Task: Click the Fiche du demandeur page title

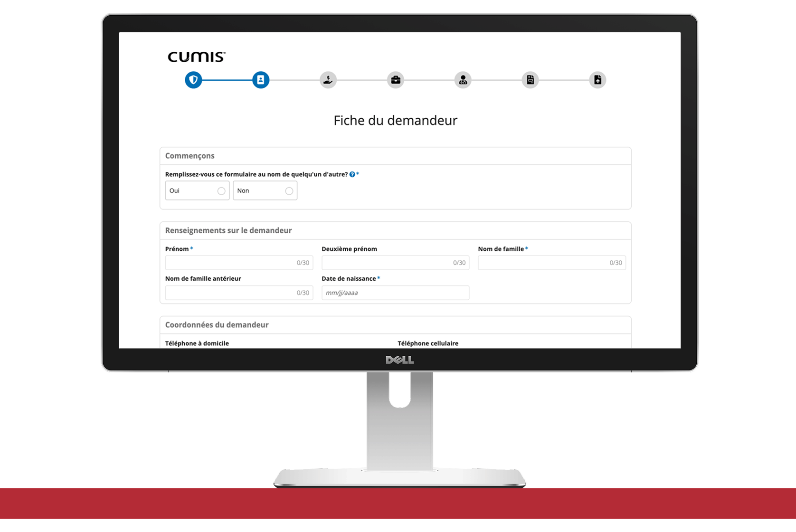Action: pyautogui.click(x=396, y=121)
